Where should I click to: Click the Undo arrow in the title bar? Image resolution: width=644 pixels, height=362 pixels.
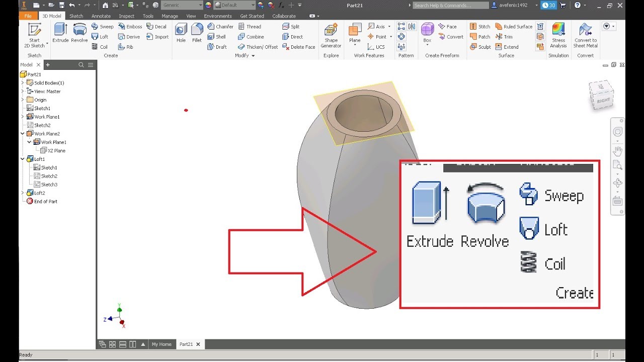pyautogui.click(x=72, y=5)
